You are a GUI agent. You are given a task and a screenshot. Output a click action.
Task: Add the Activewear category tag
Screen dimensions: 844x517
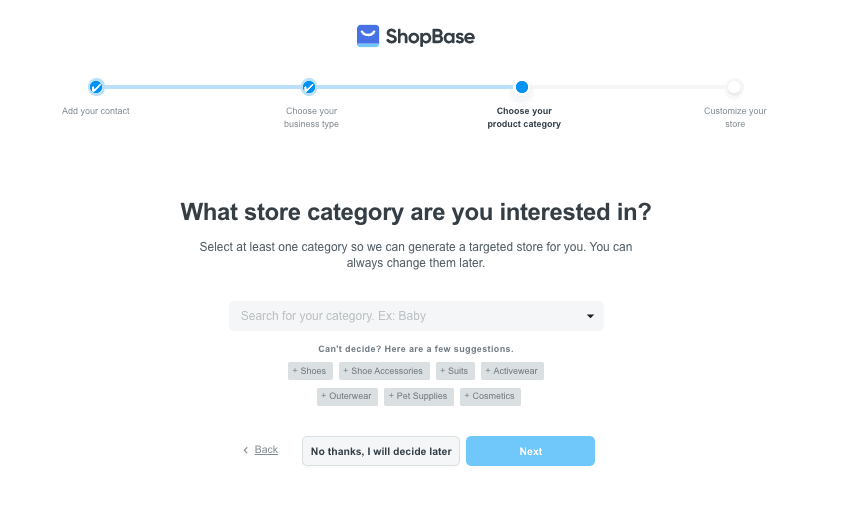point(512,371)
